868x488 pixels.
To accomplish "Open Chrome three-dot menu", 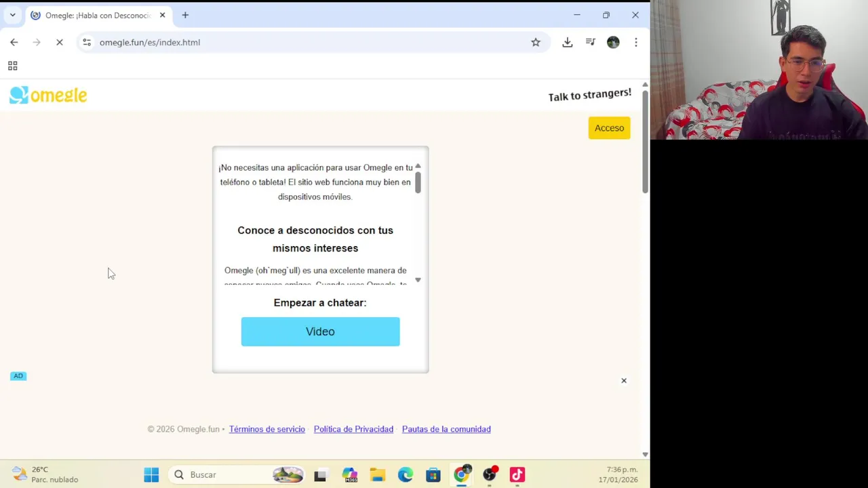I will [x=636, y=42].
